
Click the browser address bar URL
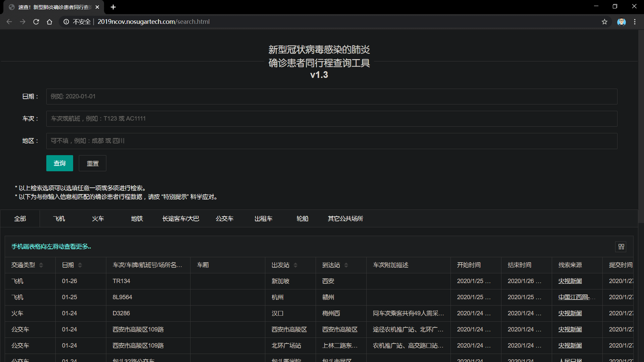pyautogui.click(x=154, y=22)
